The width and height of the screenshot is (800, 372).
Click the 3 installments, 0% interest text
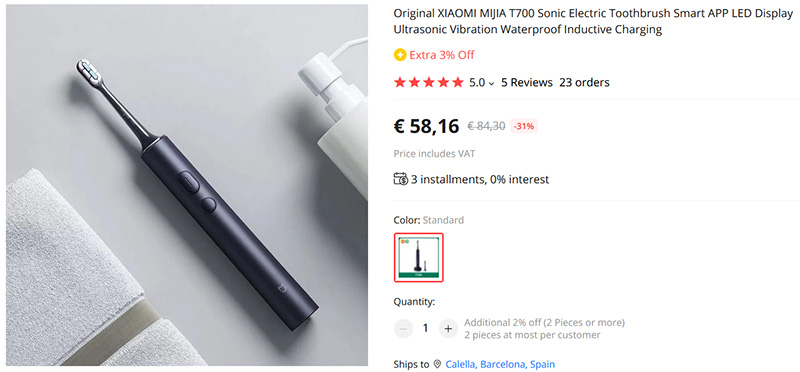click(480, 180)
